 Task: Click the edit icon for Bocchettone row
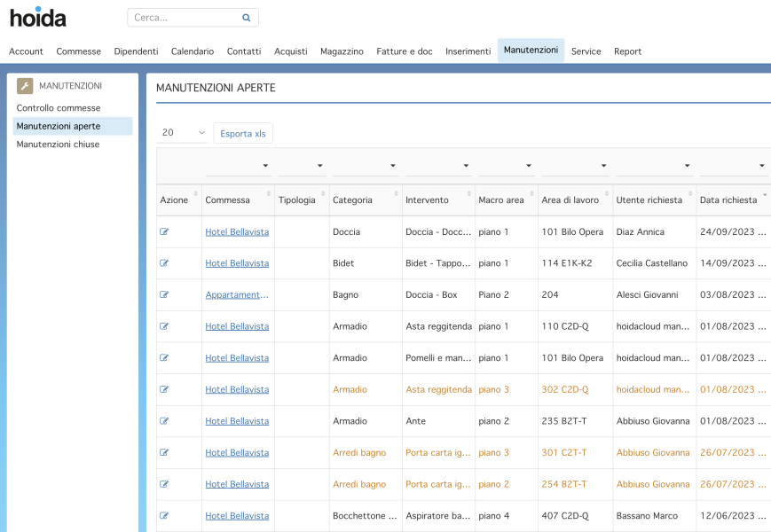pos(164,515)
